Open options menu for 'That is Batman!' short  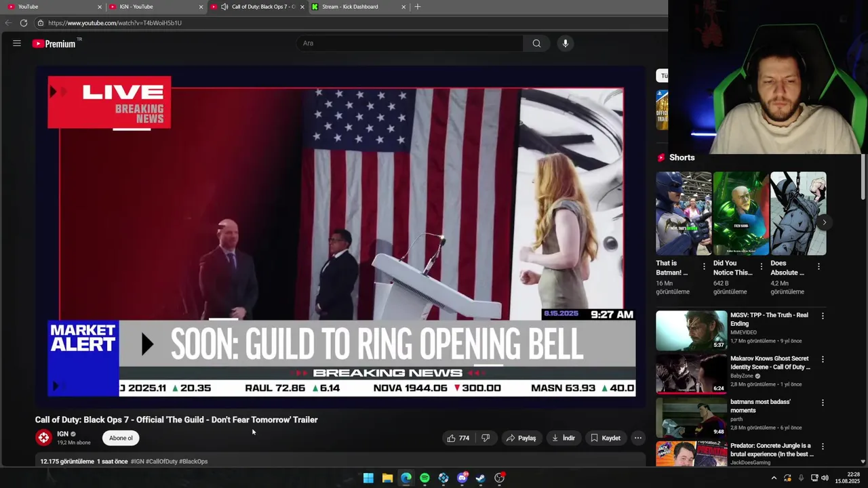704,267
